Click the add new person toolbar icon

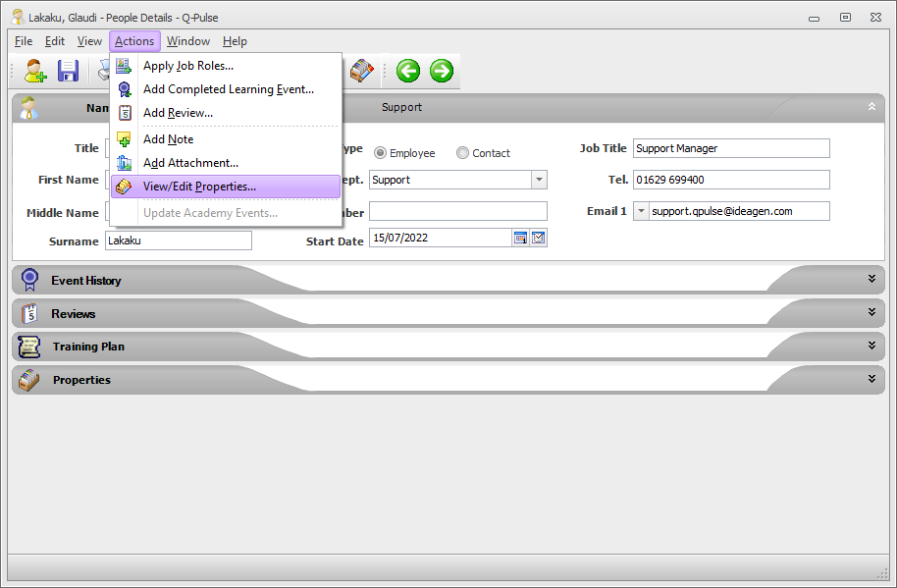pos(35,71)
